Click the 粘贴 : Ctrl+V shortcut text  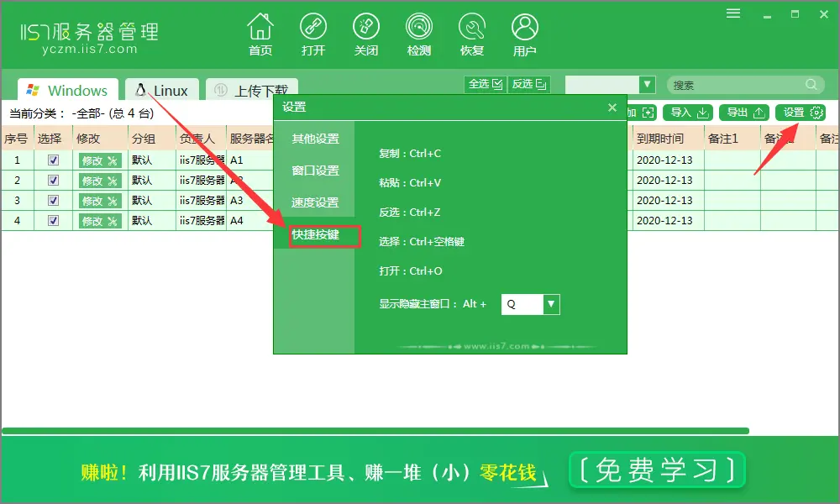410,183
